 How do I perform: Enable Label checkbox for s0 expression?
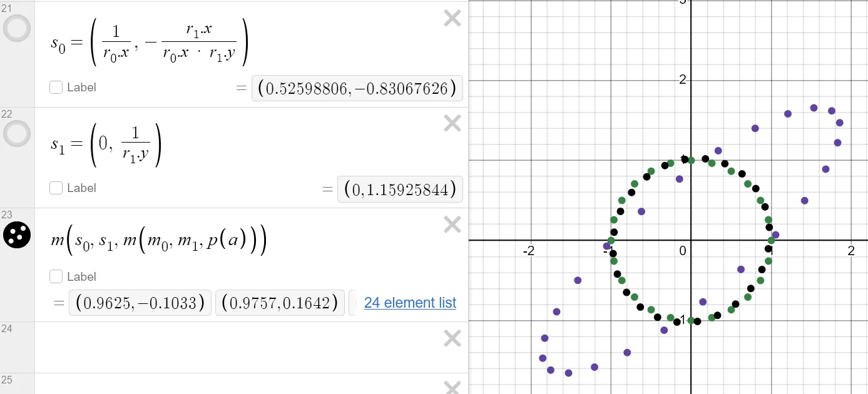56,88
